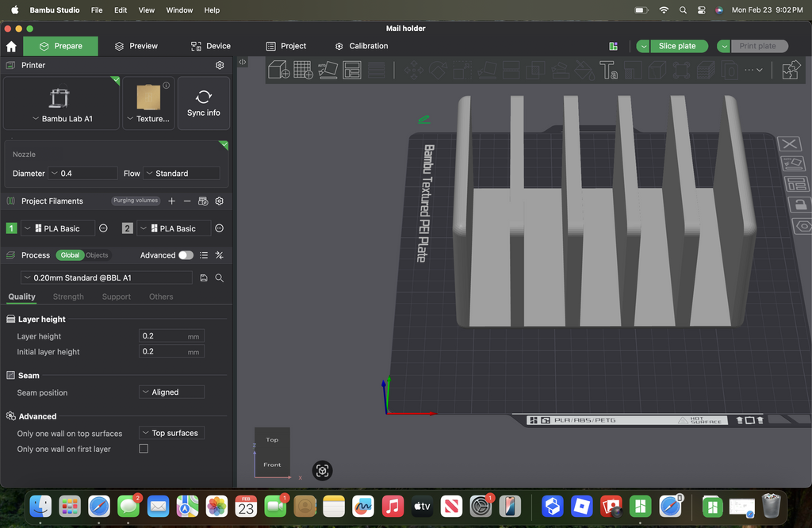Select the Move tool

[x=414, y=70]
